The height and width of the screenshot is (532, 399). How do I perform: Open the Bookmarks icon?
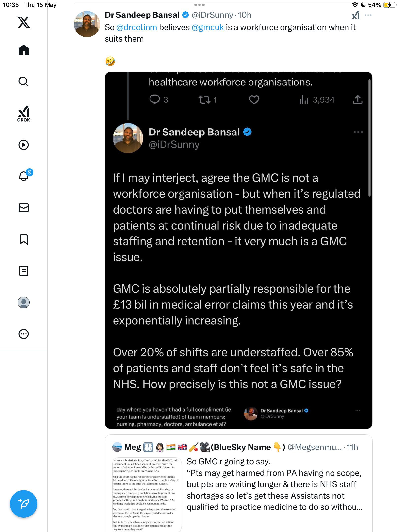click(24, 239)
